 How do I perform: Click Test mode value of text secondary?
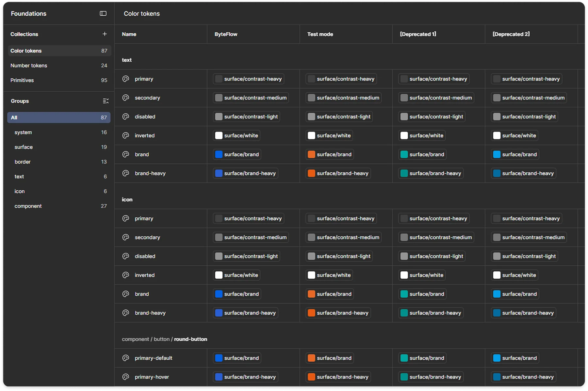tap(344, 98)
